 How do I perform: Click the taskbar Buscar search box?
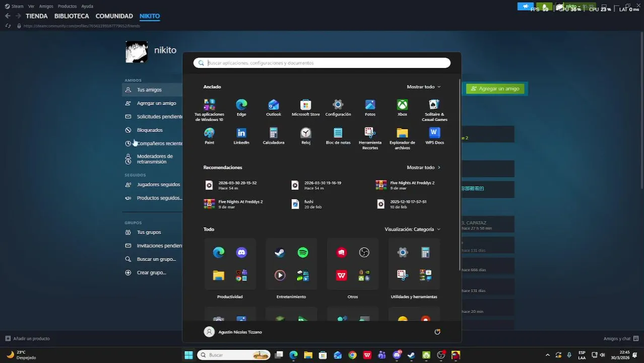point(234,355)
